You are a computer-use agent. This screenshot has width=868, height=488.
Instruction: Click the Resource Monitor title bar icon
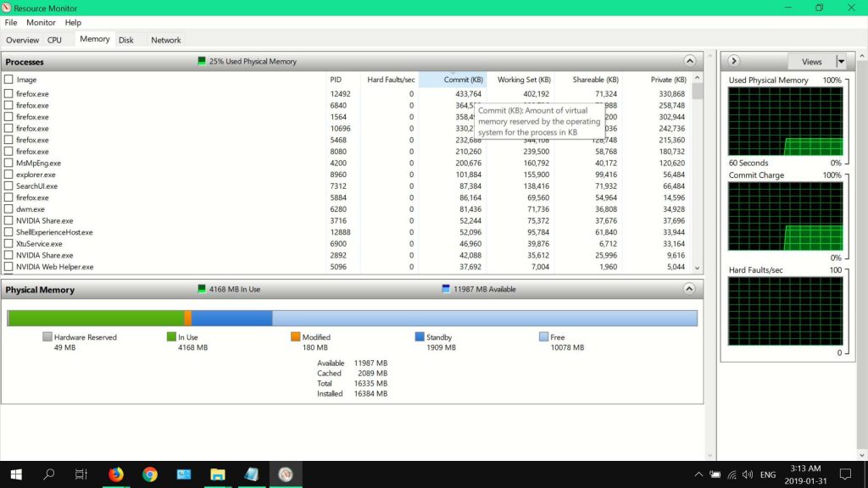[x=7, y=8]
